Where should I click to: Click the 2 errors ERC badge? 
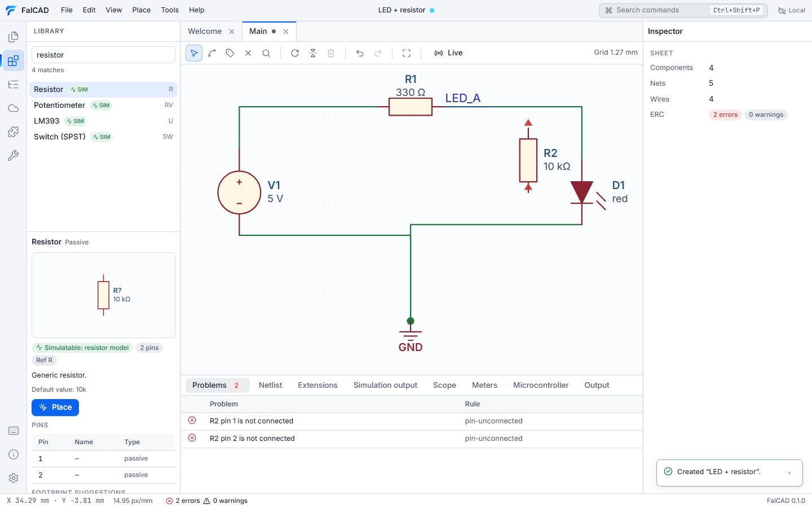coord(725,115)
